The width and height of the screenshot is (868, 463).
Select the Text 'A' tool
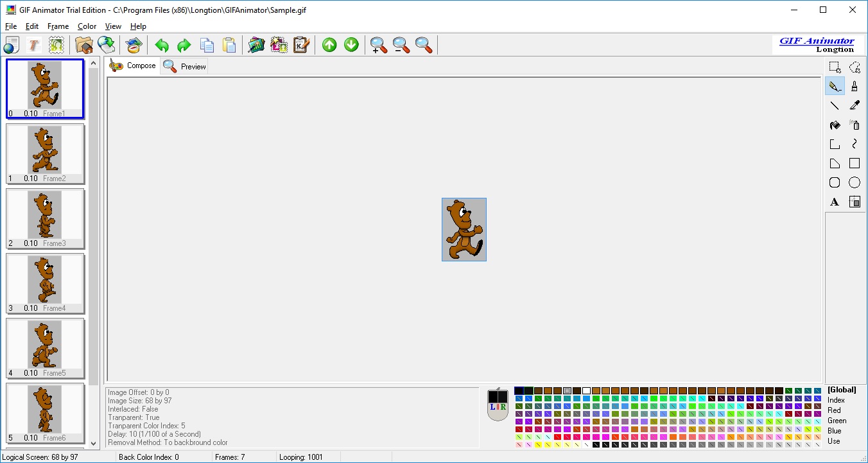click(835, 202)
